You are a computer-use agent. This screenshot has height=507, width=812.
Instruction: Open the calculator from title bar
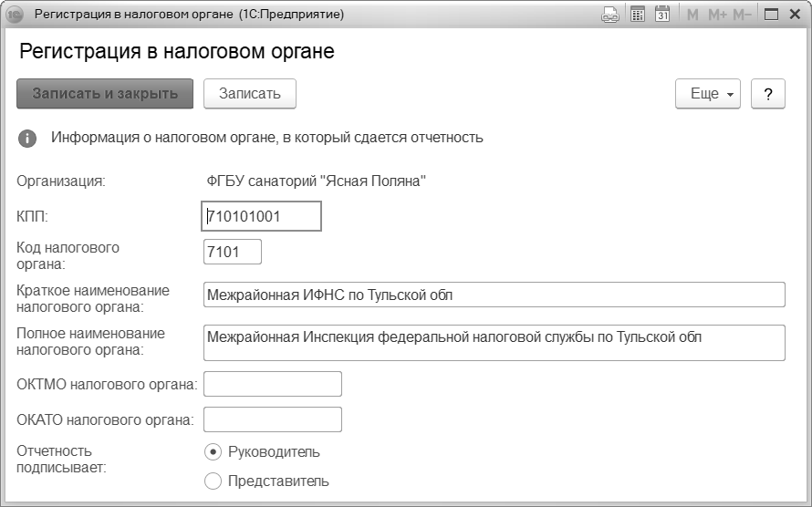(x=638, y=15)
